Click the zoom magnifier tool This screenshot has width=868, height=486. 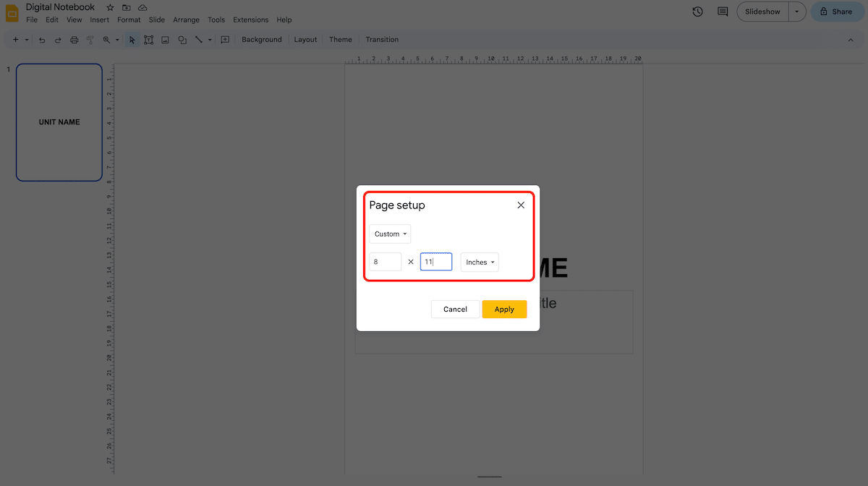[x=106, y=40]
